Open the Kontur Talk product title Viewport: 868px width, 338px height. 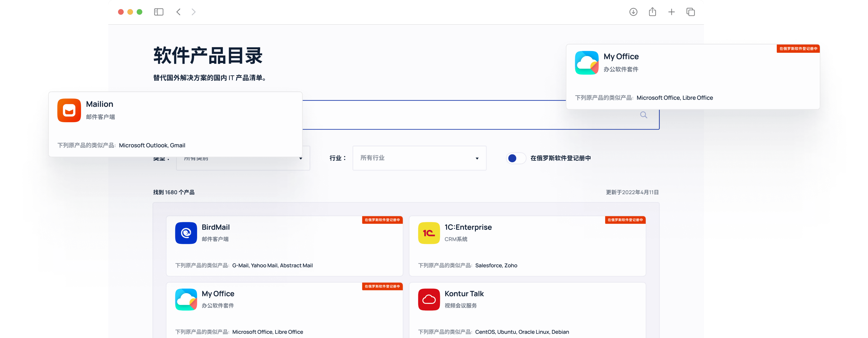[464, 294]
